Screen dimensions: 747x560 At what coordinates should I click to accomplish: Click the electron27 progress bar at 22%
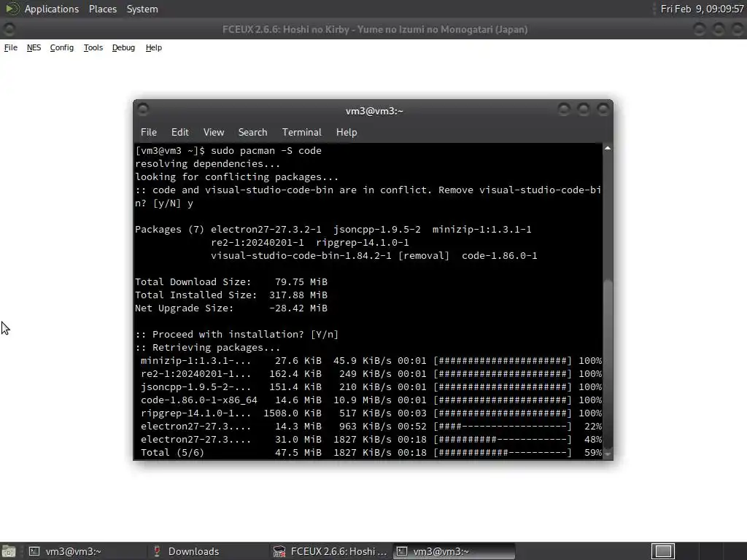[503, 426]
